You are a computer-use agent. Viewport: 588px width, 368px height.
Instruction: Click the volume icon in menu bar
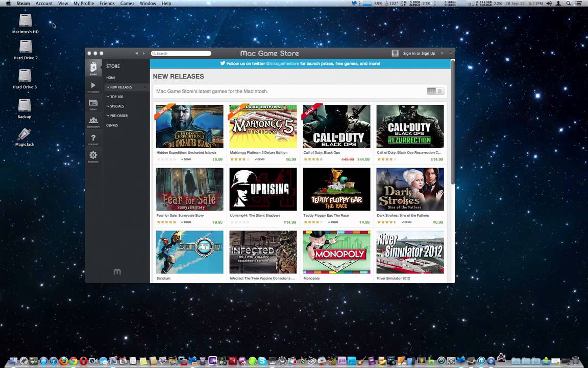[549, 4]
